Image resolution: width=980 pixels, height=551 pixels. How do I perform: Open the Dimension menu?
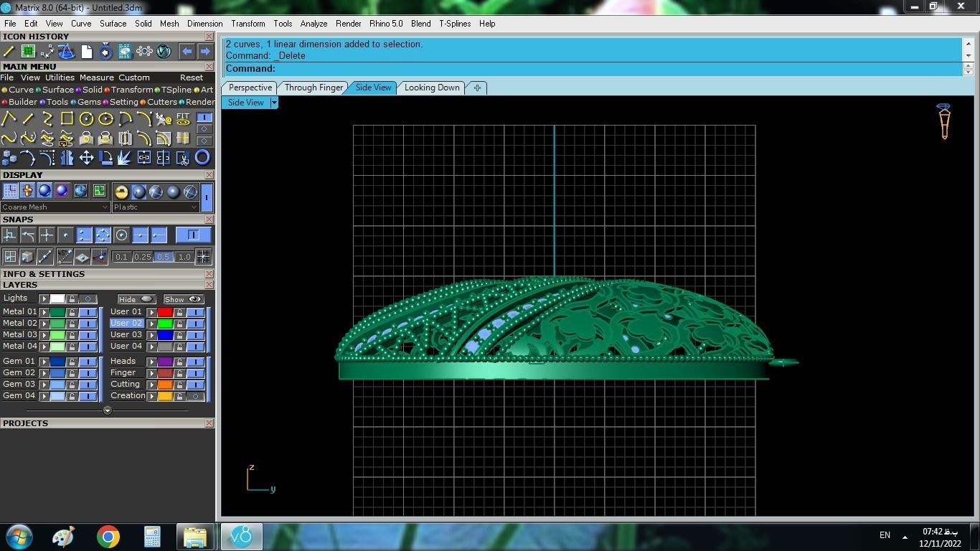click(204, 24)
